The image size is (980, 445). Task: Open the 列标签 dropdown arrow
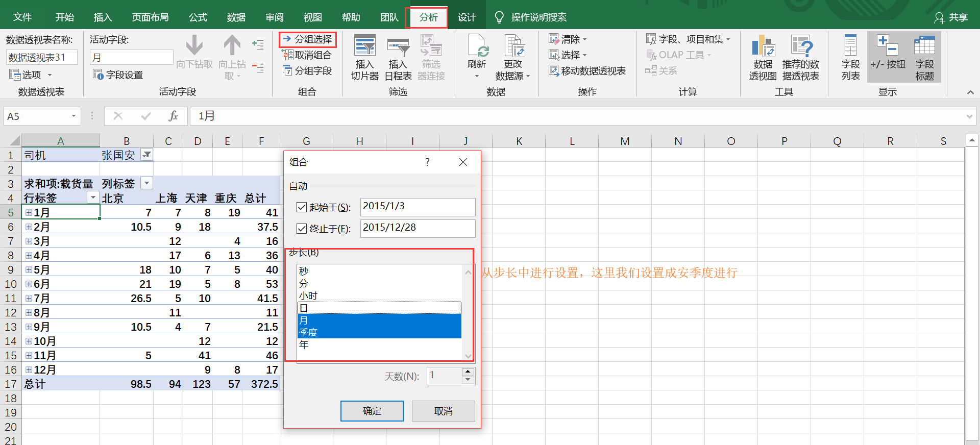point(146,183)
